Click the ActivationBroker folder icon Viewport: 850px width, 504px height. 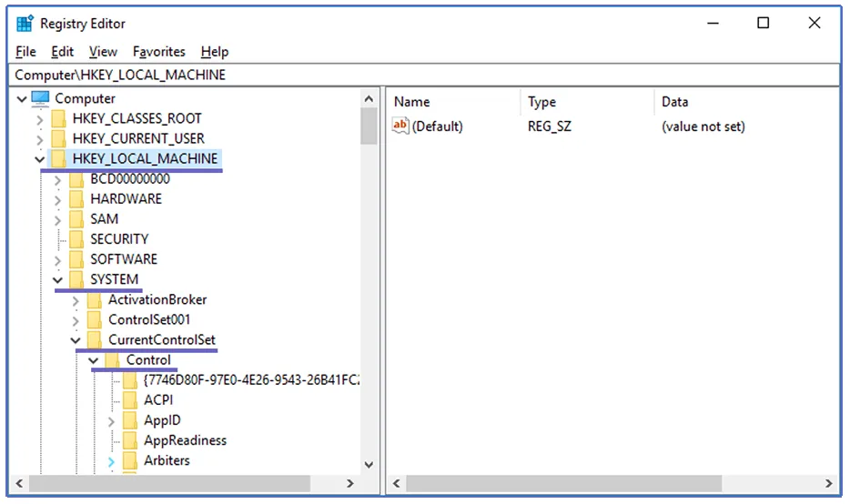95,299
